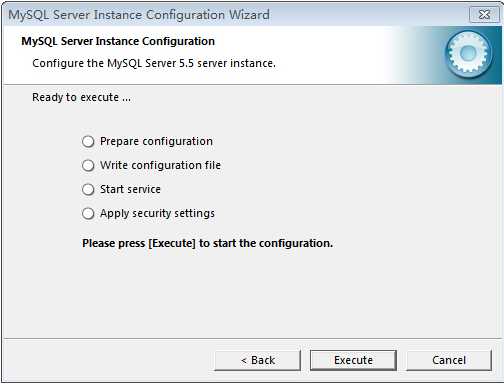This screenshot has width=504, height=384.
Task: Click the gear icon in the header banner
Action: point(469,54)
